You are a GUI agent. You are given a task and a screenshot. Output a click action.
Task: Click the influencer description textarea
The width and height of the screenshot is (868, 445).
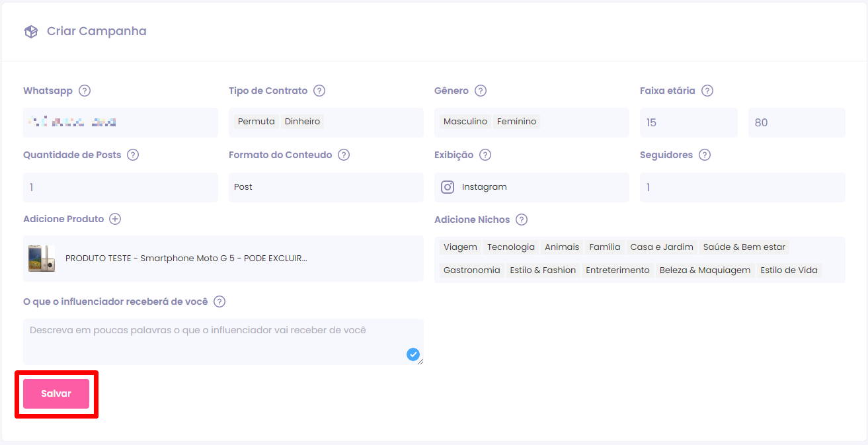223,342
